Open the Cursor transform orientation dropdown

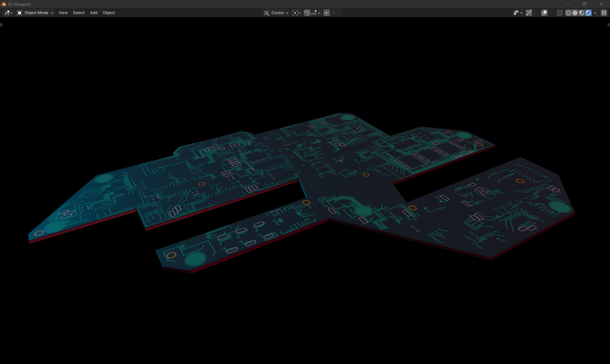coord(276,13)
